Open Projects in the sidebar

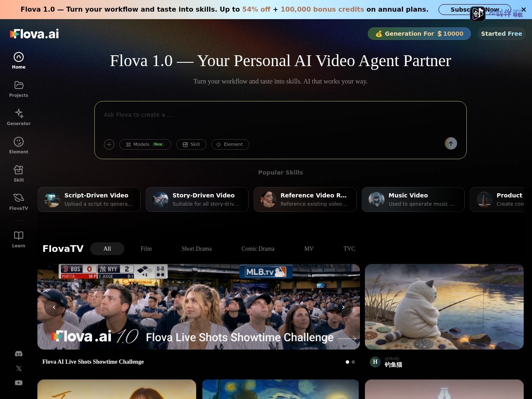pyautogui.click(x=19, y=89)
